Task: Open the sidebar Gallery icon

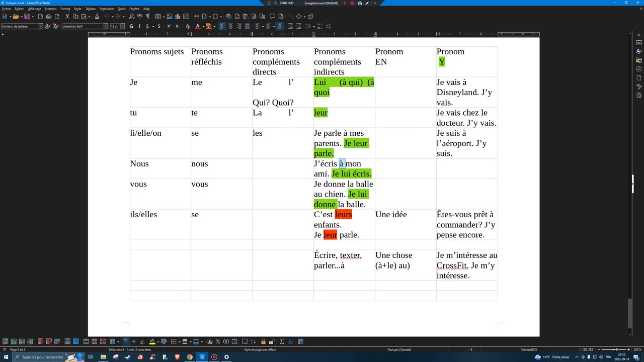Action: (639, 60)
